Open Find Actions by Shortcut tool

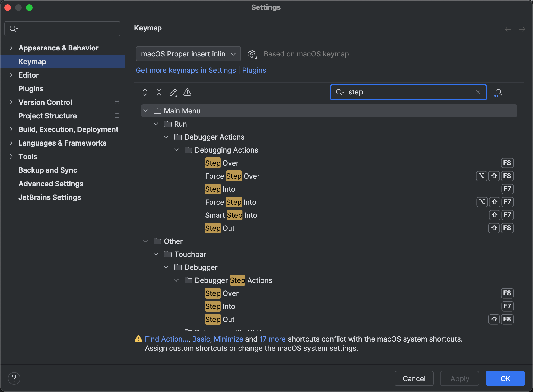(498, 93)
